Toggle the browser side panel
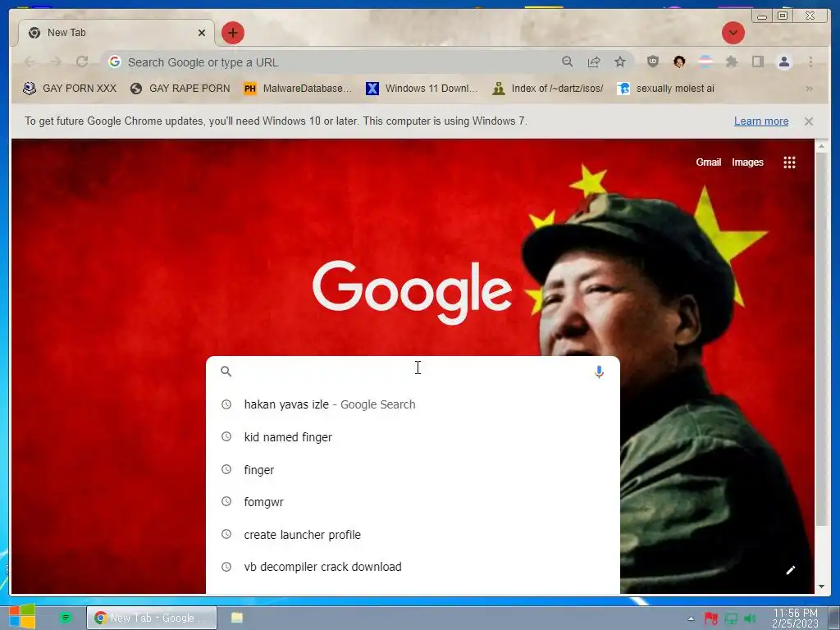 coord(757,62)
